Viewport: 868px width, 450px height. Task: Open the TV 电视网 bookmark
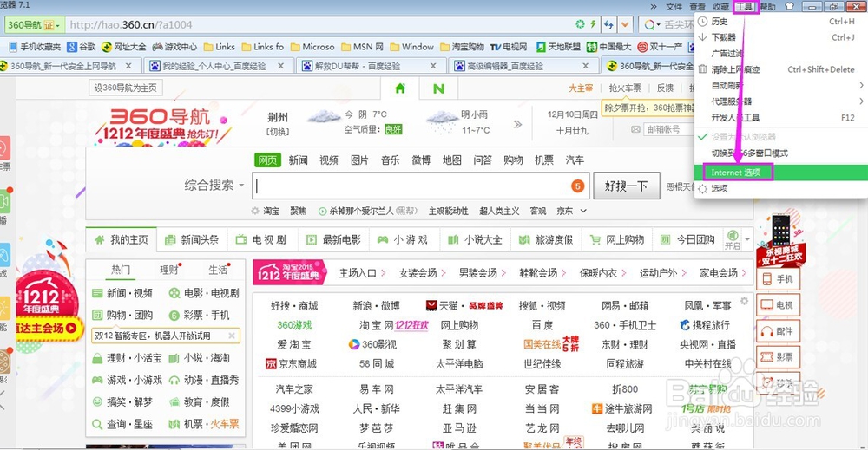click(509, 47)
